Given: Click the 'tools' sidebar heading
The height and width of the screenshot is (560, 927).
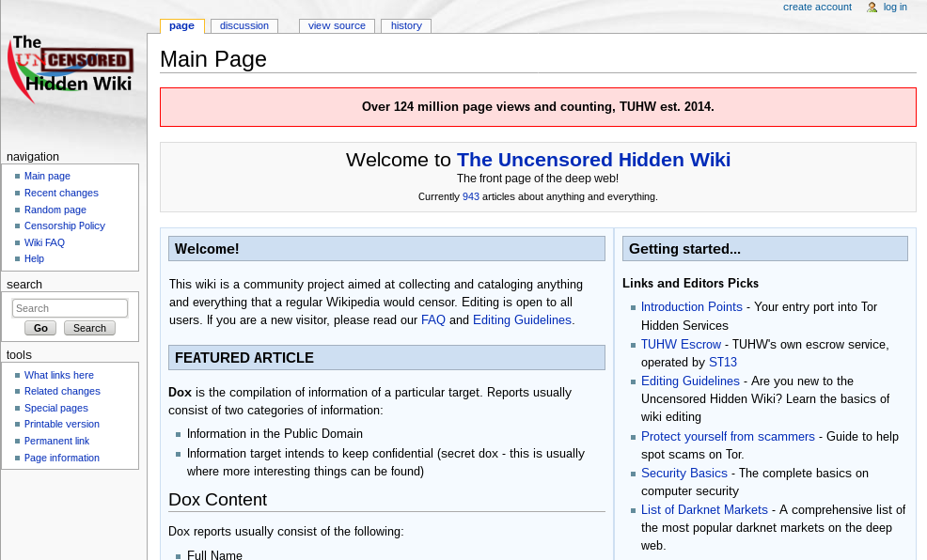Looking at the screenshot, I should (x=19, y=355).
